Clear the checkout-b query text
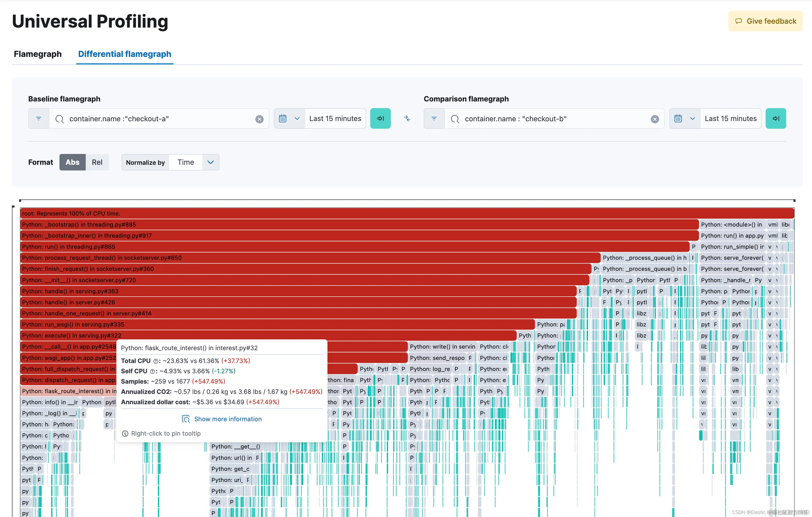 (x=655, y=119)
